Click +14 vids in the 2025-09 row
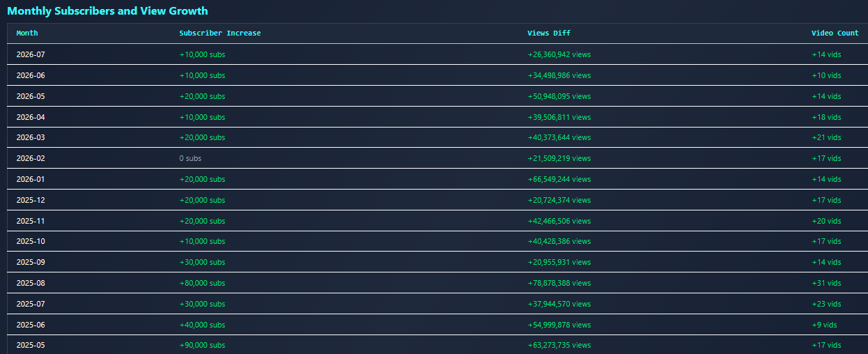Viewport: 868px width, 354px height. click(x=826, y=262)
